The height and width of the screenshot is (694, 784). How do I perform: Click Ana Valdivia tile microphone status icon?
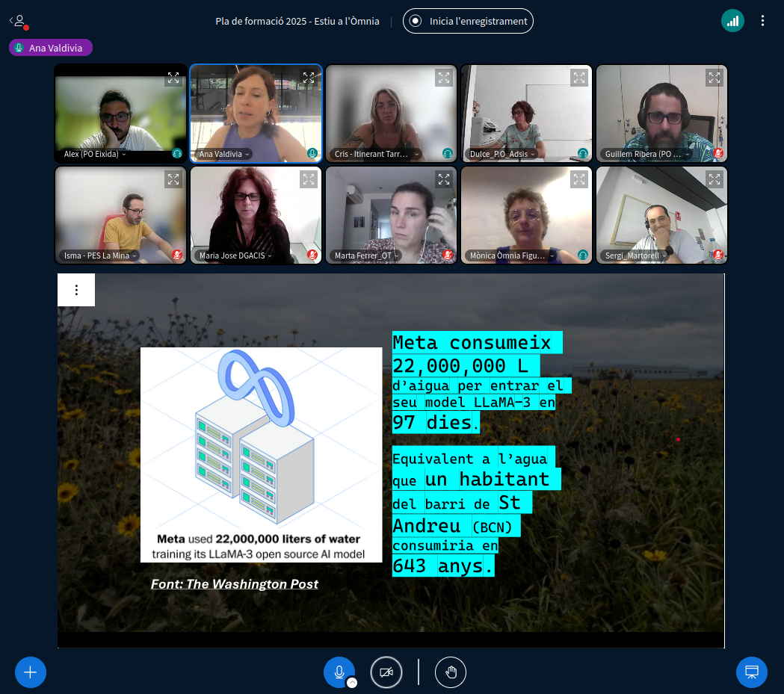(312, 153)
